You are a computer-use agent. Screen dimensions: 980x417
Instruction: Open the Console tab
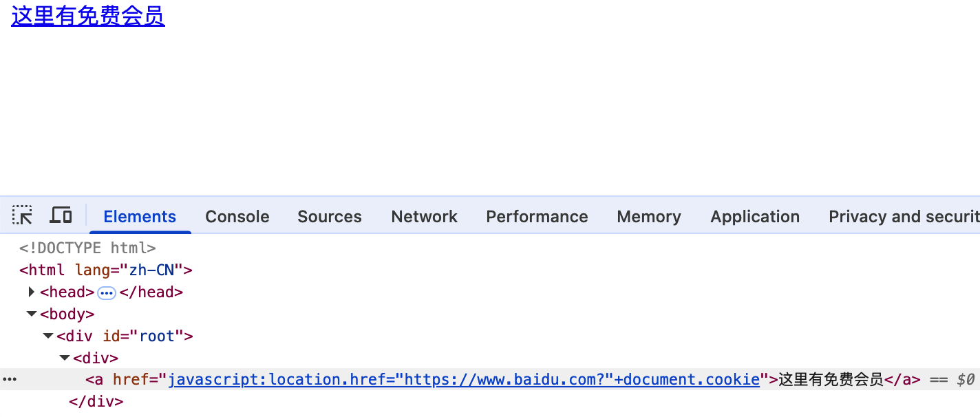point(237,217)
